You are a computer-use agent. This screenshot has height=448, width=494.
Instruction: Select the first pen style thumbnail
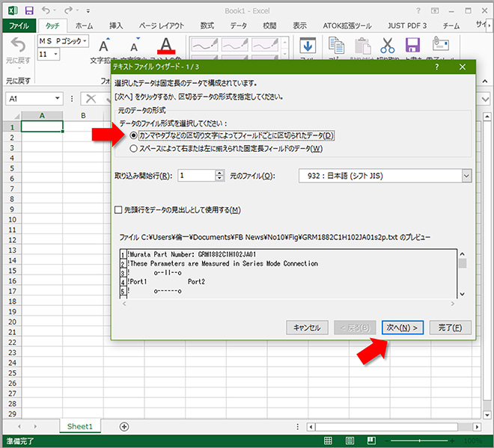point(205,45)
